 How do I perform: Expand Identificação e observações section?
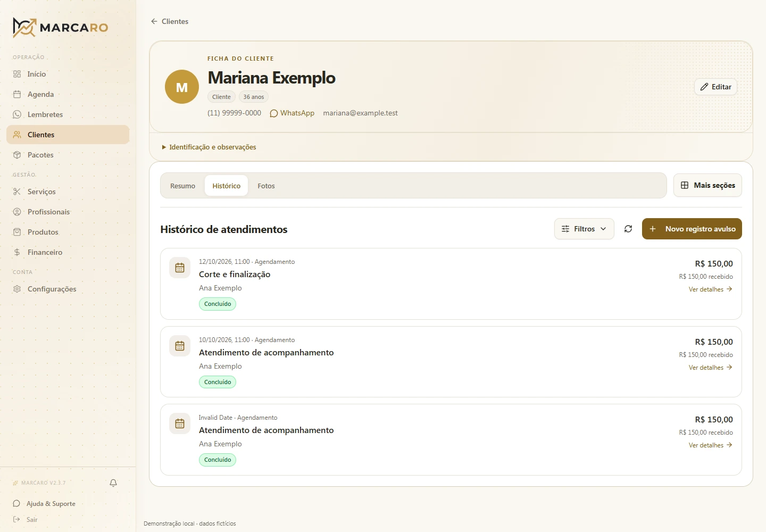[209, 147]
